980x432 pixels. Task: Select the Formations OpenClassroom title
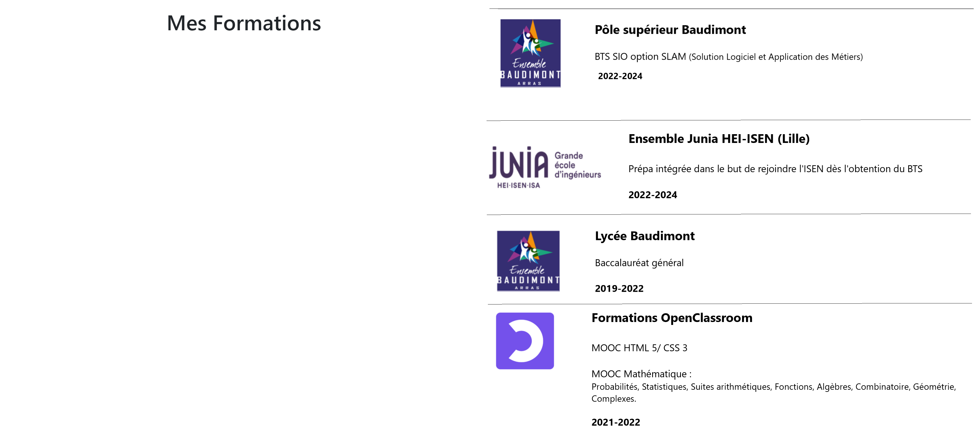coord(672,318)
